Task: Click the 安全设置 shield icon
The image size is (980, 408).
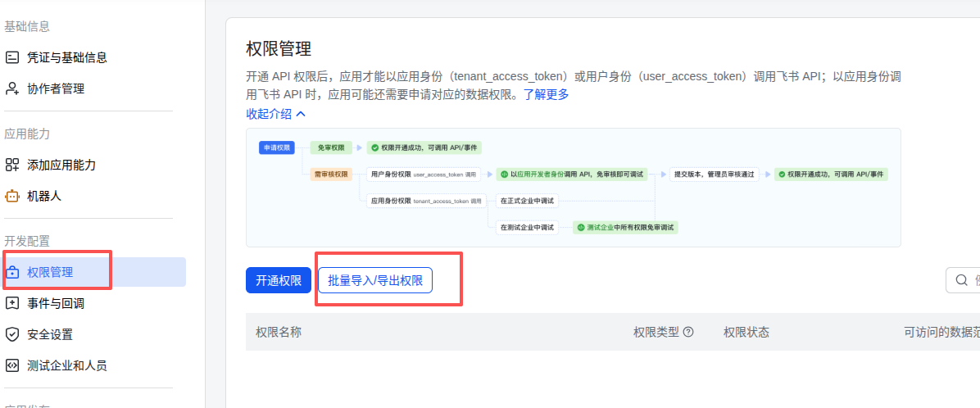Action: (12, 334)
